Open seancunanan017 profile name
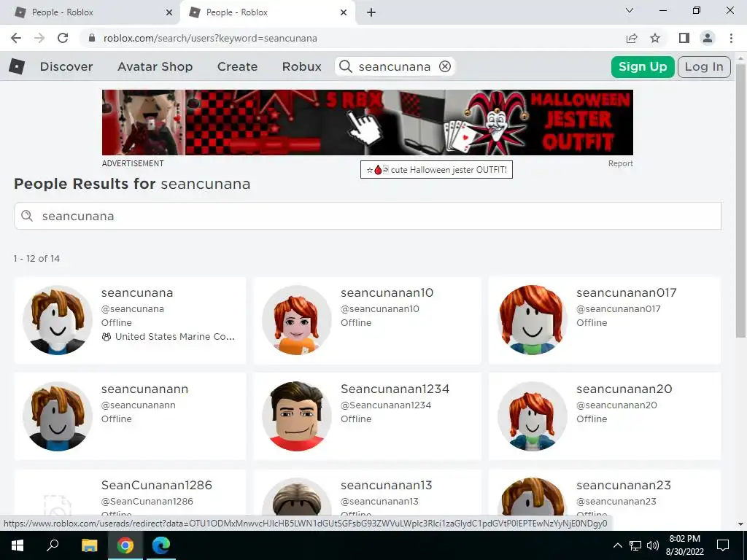This screenshot has width=747, height=560. pyautogui.click(x=627, y=293)
